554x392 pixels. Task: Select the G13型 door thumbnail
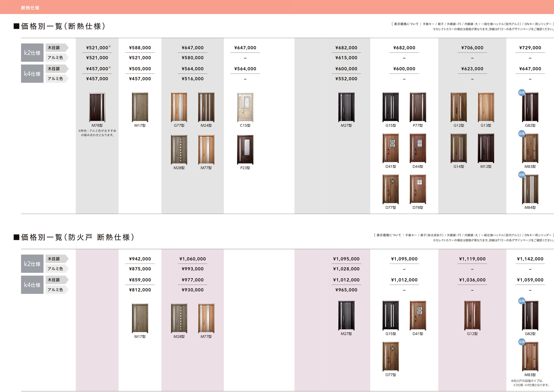coord(486,107)
